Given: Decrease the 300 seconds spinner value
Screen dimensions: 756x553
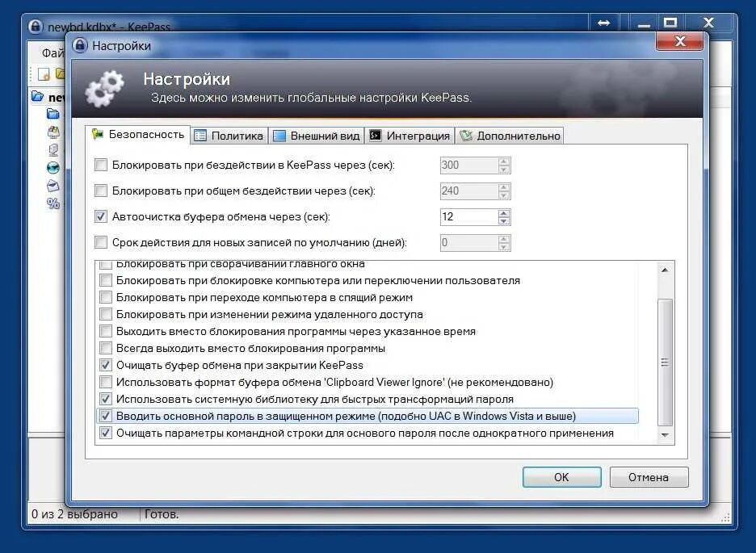Looking at the screenshot, I should click(504, 169).
